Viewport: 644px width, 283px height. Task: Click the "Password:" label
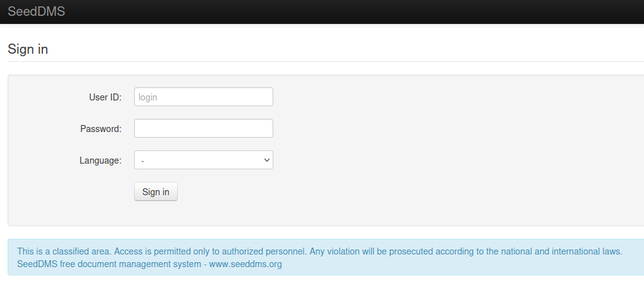coord(101,129)
